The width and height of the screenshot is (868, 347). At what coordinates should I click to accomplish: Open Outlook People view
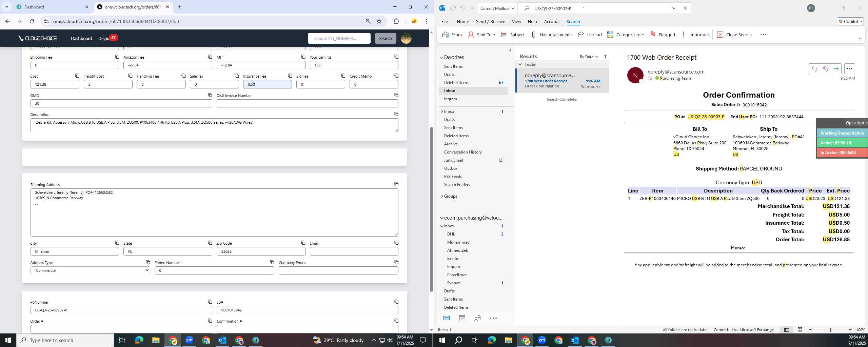coord(477,318)
